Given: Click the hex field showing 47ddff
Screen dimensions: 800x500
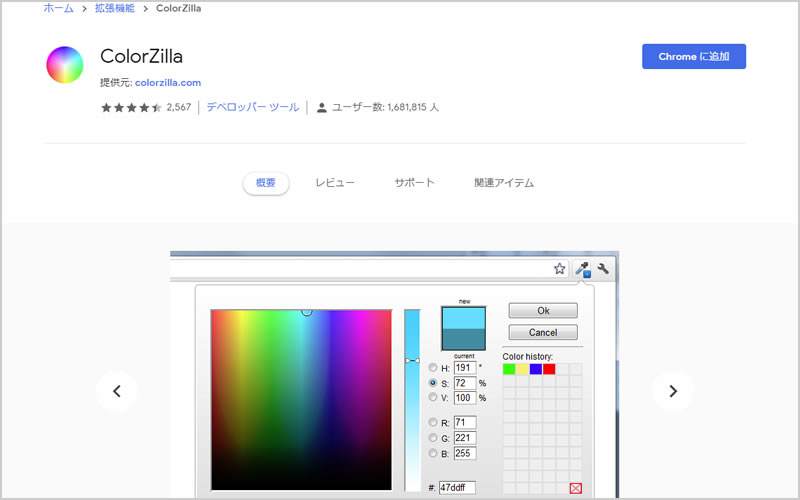Looking at the screenshot, I should click(x=457, y=488).
